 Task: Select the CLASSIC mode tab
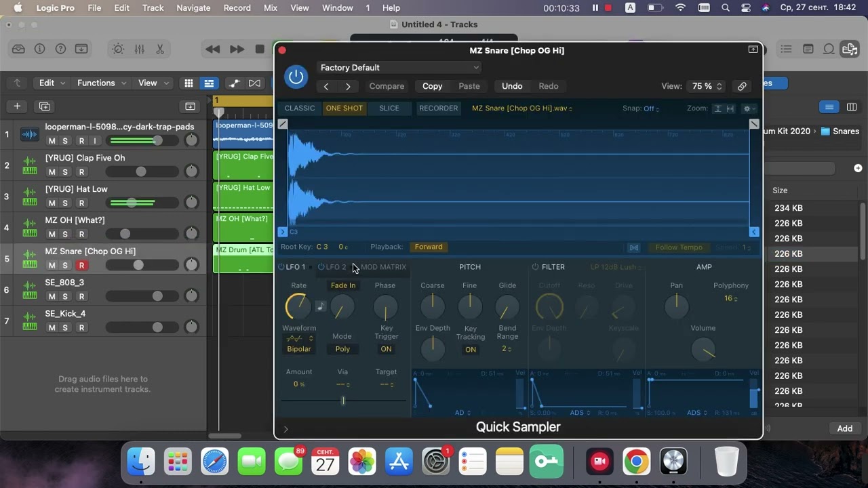pyautogui.click(x=300, y=108)
